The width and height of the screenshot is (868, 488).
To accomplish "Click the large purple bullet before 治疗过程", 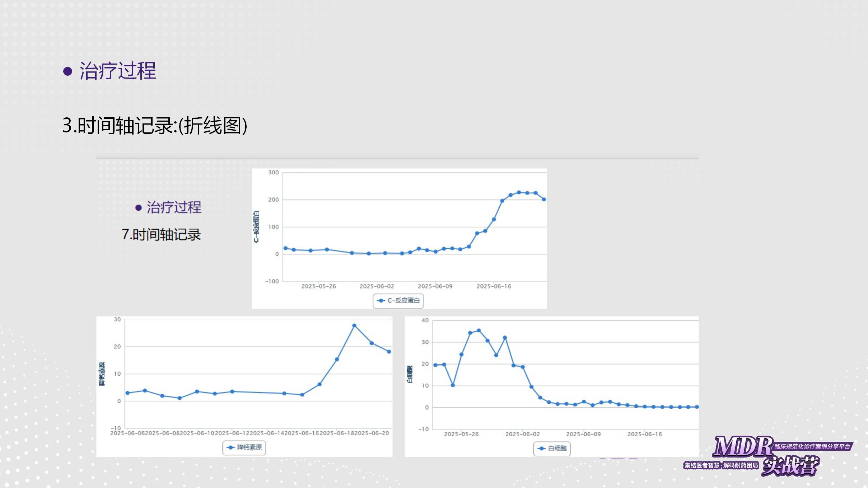I will pos(67,71).
